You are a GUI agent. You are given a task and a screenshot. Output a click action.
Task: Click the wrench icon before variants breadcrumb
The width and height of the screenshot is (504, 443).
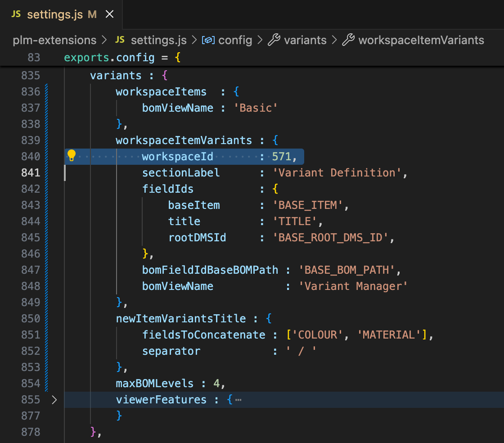click(274, 40)
